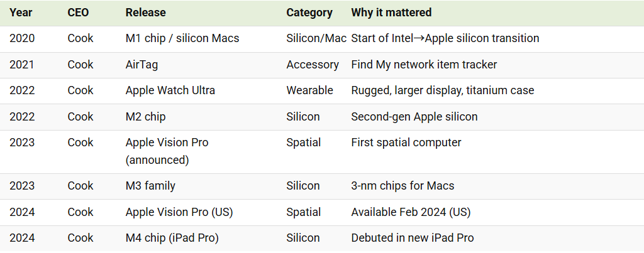644x253 pixels.
Task: Select 'Debuted in new iPad Pro' cell
Action: tap(412, 238)
